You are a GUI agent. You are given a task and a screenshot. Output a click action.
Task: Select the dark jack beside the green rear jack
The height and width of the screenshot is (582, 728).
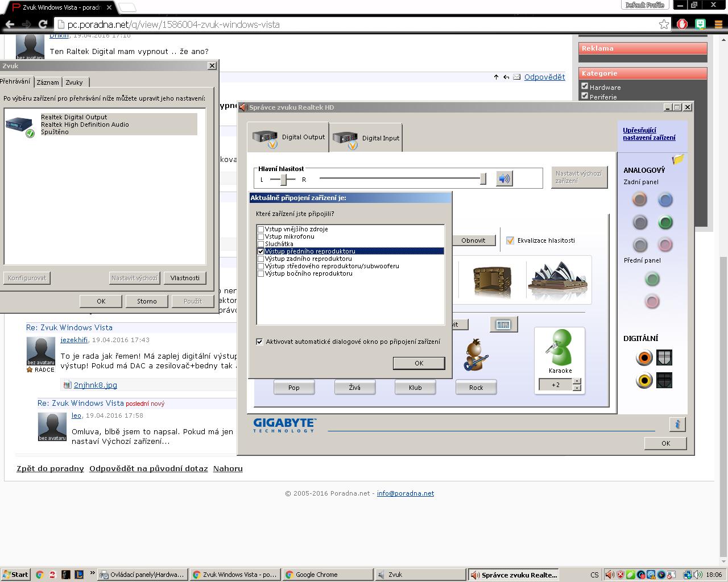click(x=640, y=222)
